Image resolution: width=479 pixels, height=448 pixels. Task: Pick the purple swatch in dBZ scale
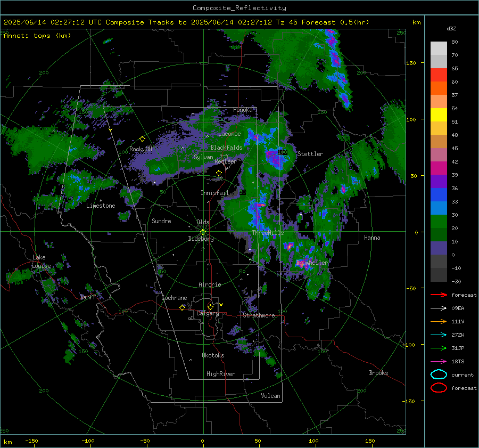[439, 182]
